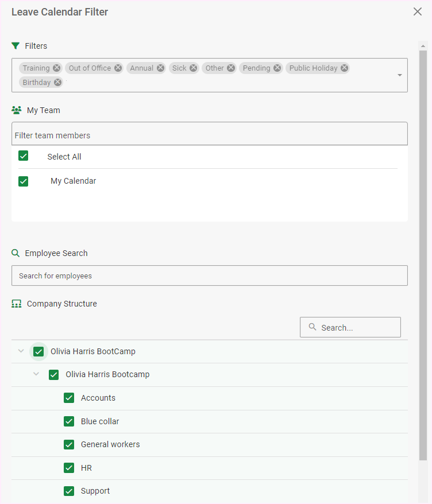This screenshot has height=504, width=432.
Task: Open the Filters dropdown arrow
Action: pyautogui.click(x=400, y=75)
